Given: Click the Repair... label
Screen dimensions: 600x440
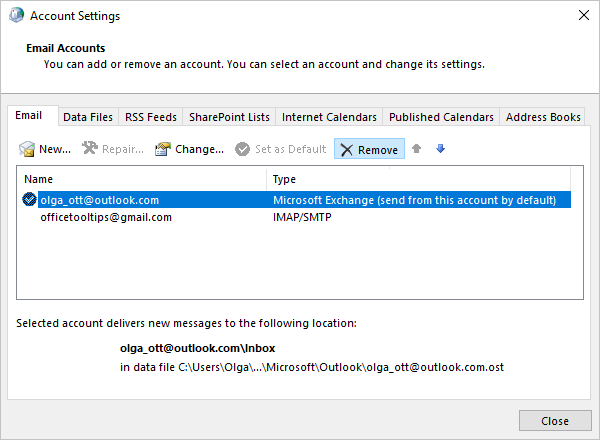Looking at the screenshot, I should coord(123,149).
